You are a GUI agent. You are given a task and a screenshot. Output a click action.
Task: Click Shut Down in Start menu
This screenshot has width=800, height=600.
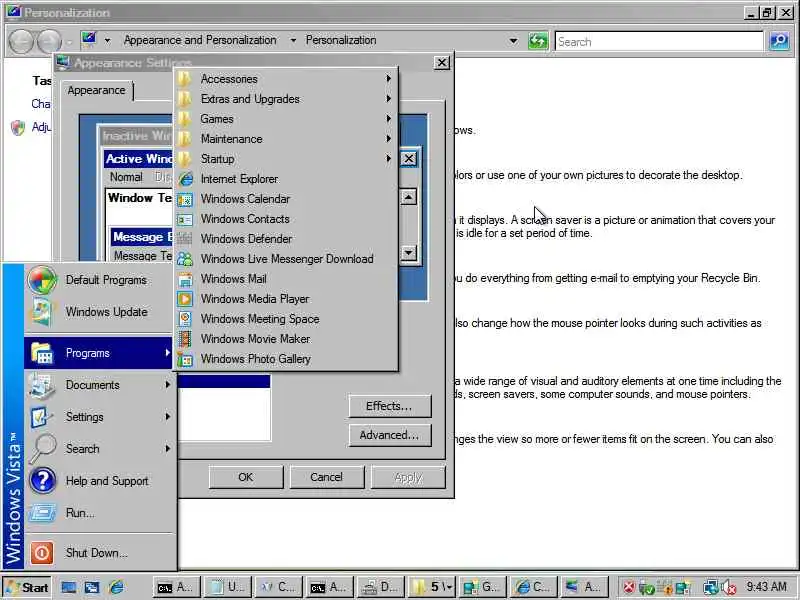[99, 553]
